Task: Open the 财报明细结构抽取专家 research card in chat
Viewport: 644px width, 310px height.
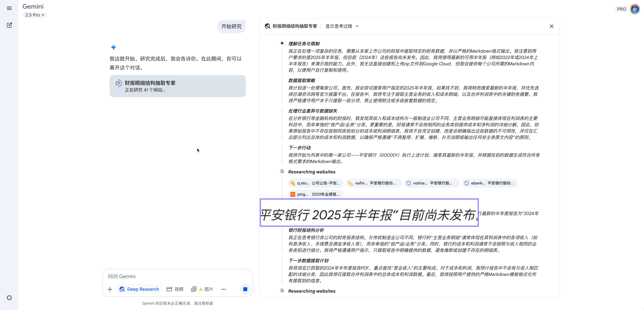Action: pos(177,86)
